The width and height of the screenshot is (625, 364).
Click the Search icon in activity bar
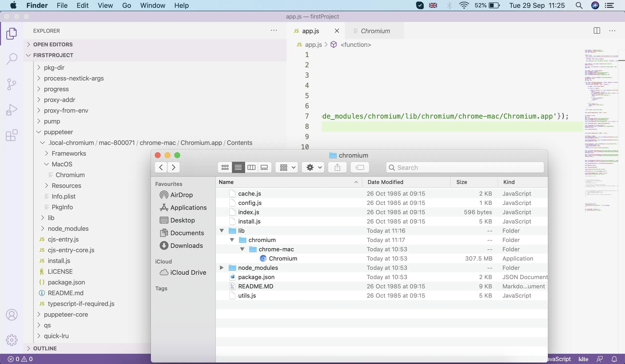pos(11,59)
